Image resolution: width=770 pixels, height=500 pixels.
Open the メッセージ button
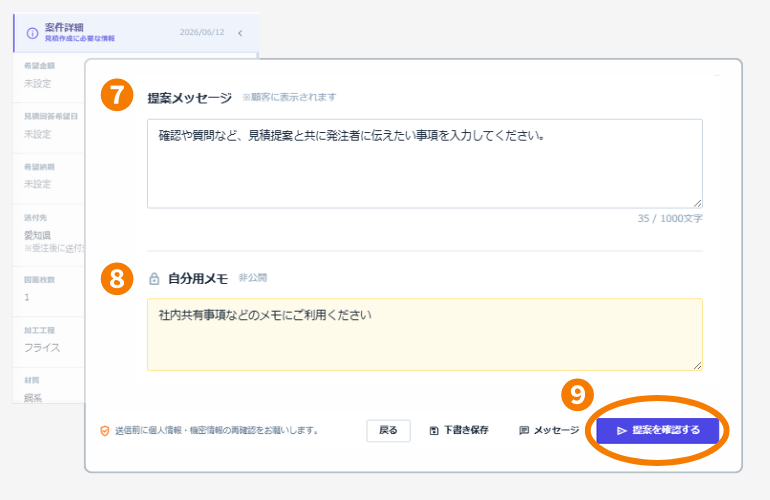click(x=549, y=430)
